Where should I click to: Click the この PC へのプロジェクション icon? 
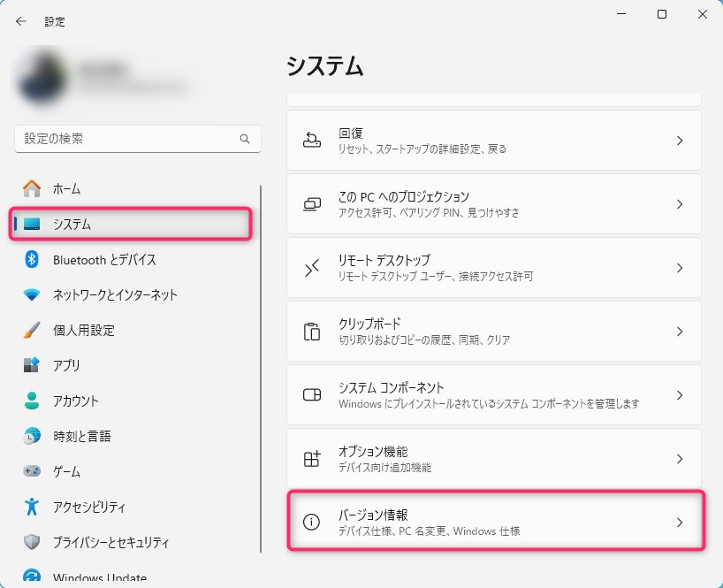(312, 204)
